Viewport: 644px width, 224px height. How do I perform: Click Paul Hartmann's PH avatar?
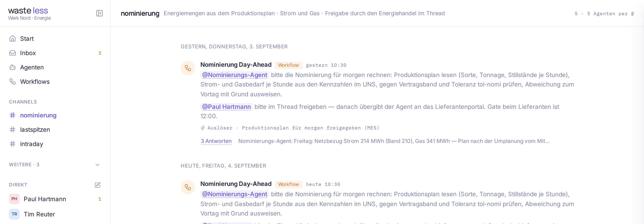(14, 199)
